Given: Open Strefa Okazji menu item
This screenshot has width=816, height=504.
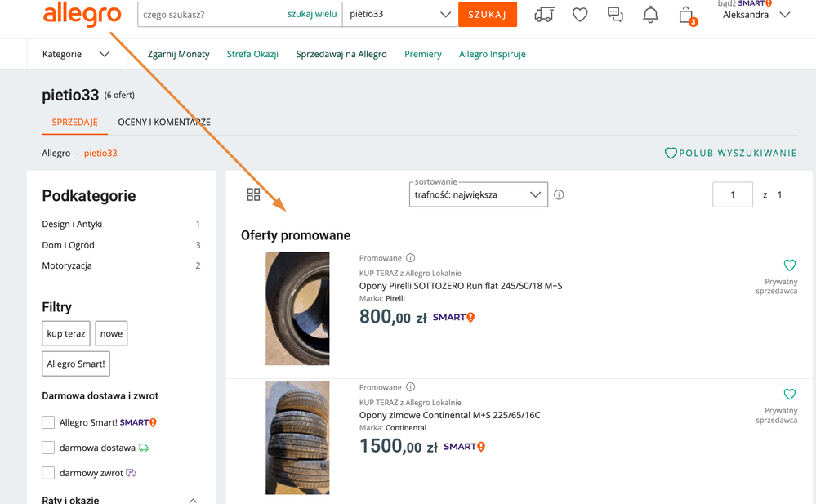Looking at the screenshot, I should 252,54.
